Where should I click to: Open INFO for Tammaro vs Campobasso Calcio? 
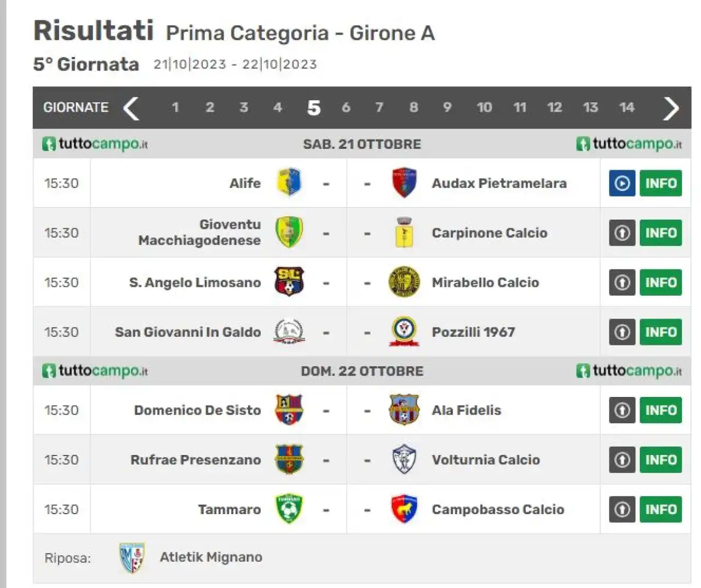661,509
